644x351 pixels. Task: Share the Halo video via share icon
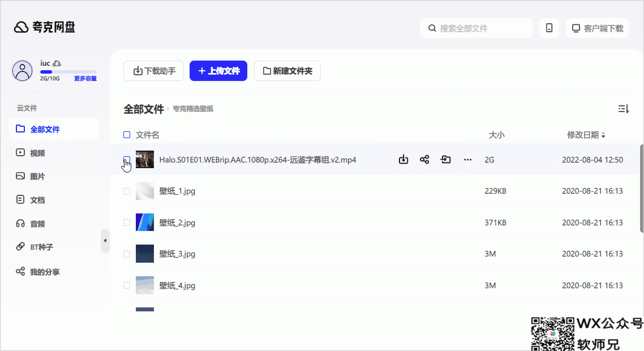(424, 160)
